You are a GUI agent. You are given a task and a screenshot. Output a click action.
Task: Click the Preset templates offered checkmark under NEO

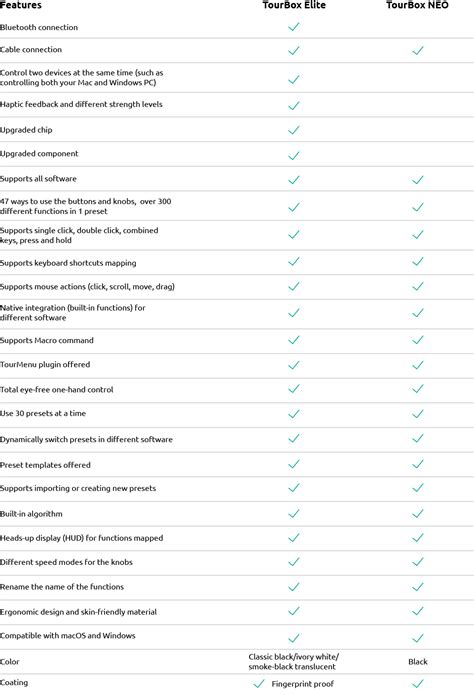tap(418, 464)
